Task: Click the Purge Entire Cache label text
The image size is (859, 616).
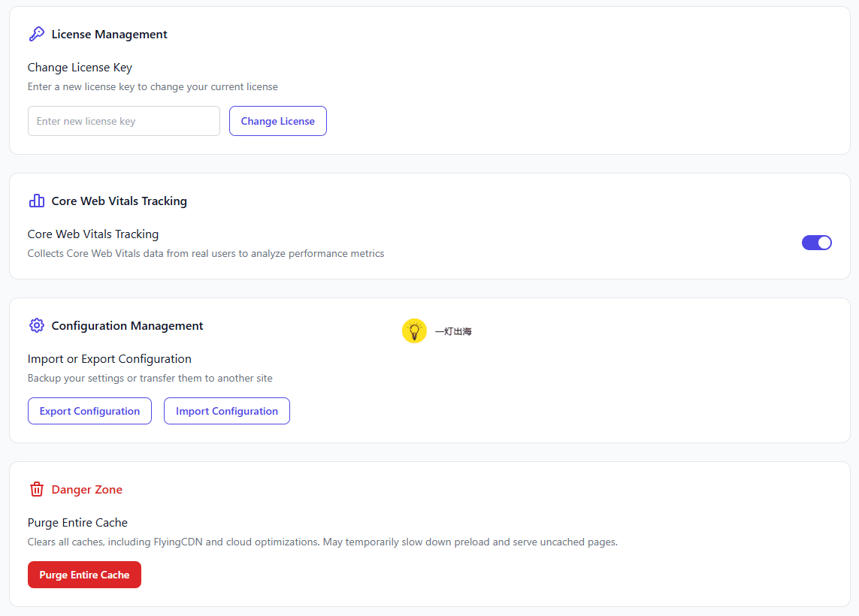Action: pos(77,522)
